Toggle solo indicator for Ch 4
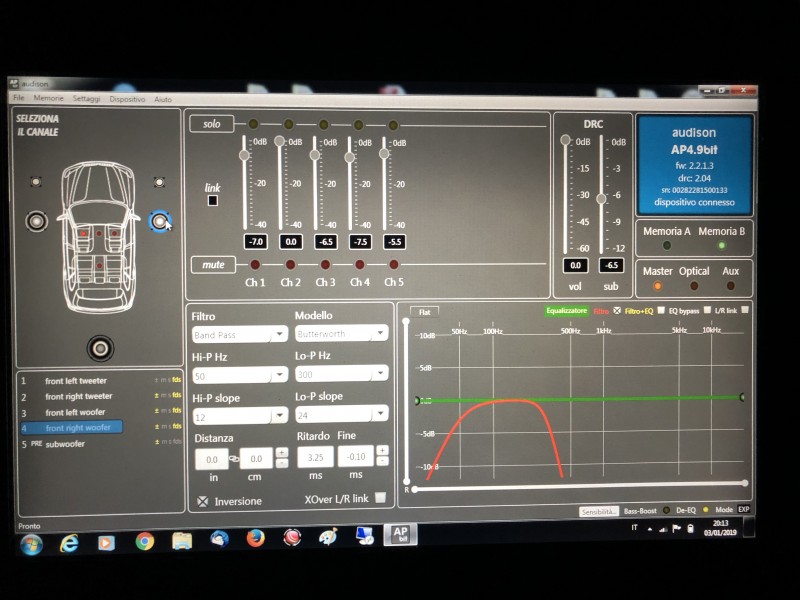 point(358,124)
